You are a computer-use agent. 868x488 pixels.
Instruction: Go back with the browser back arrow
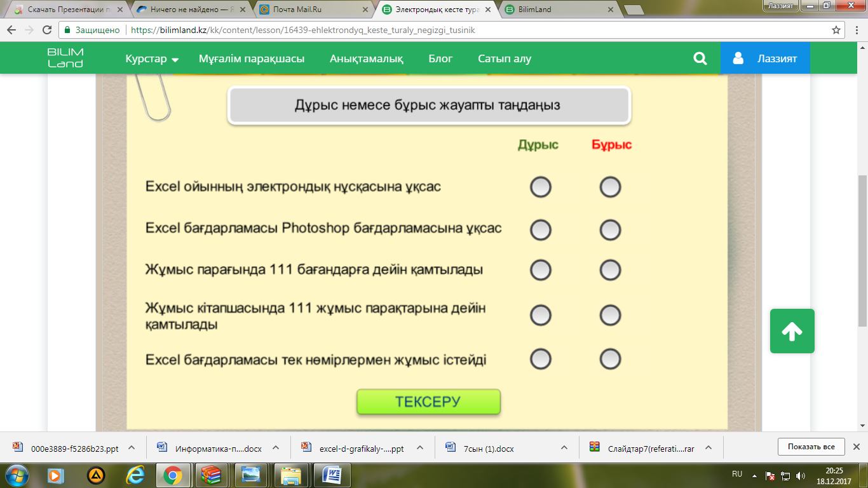click(x=12, y=30)
